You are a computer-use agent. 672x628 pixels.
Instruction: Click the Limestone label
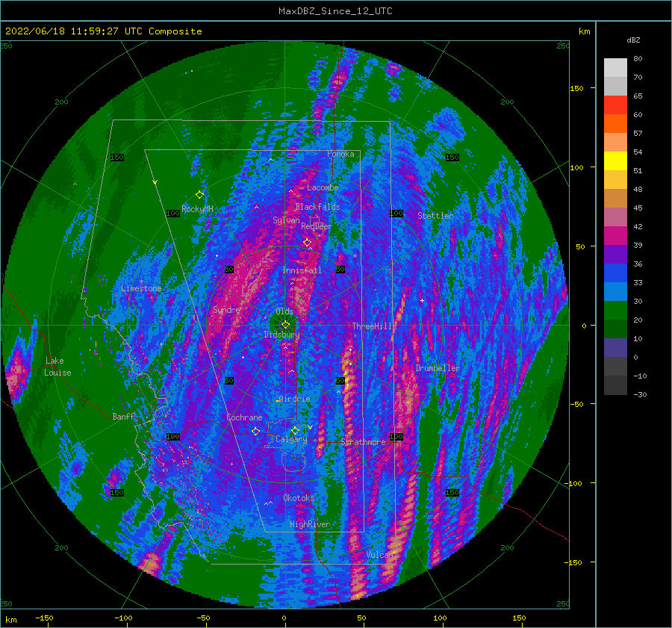(141, 288)
